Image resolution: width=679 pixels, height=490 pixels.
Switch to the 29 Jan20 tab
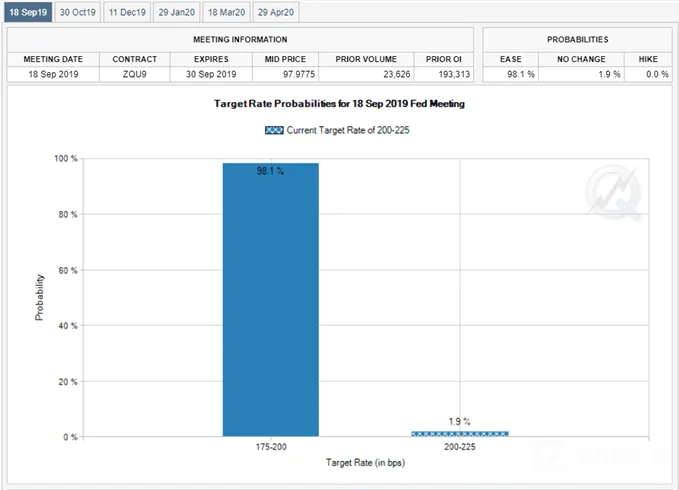click(177, 12)
